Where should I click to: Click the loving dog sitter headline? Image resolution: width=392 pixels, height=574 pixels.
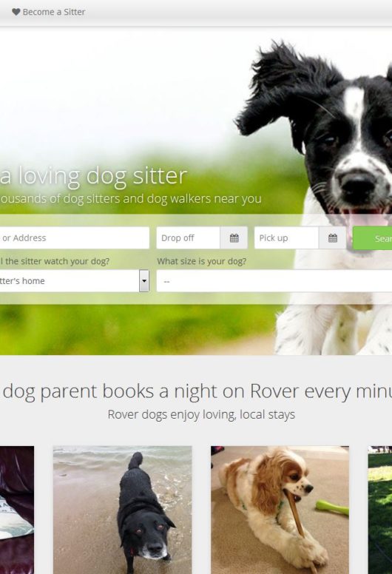coord(93,176)
